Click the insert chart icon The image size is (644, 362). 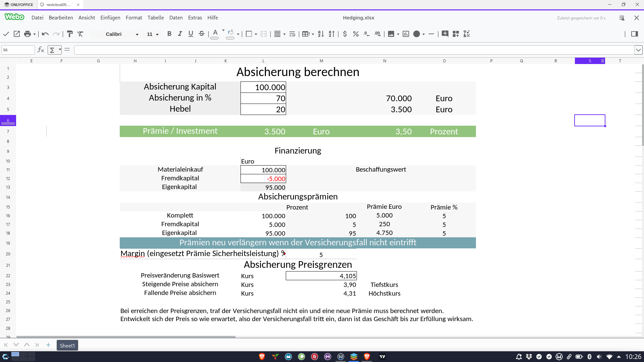click(x=406, y=34)
